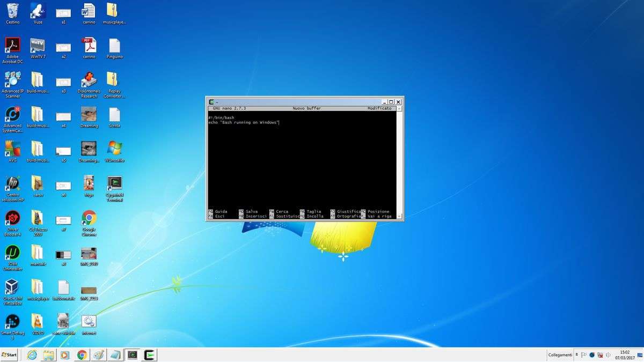644x362 pixels.
Task: Open the carrino PDF document icon
Action: pos(89,48)
